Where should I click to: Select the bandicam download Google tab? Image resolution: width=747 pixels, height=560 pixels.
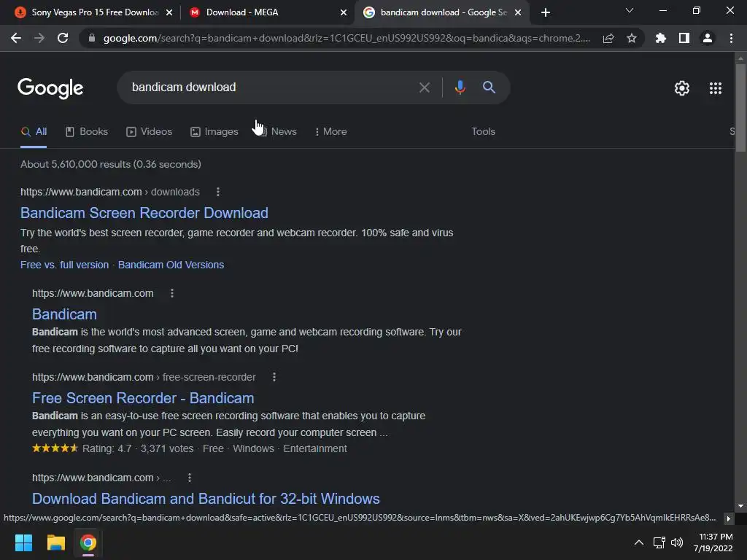pos(441,12)
